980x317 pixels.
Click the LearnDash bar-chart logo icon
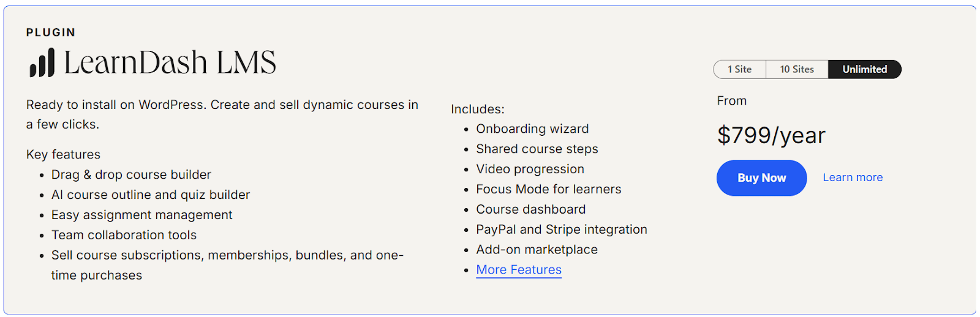[42, 63]
